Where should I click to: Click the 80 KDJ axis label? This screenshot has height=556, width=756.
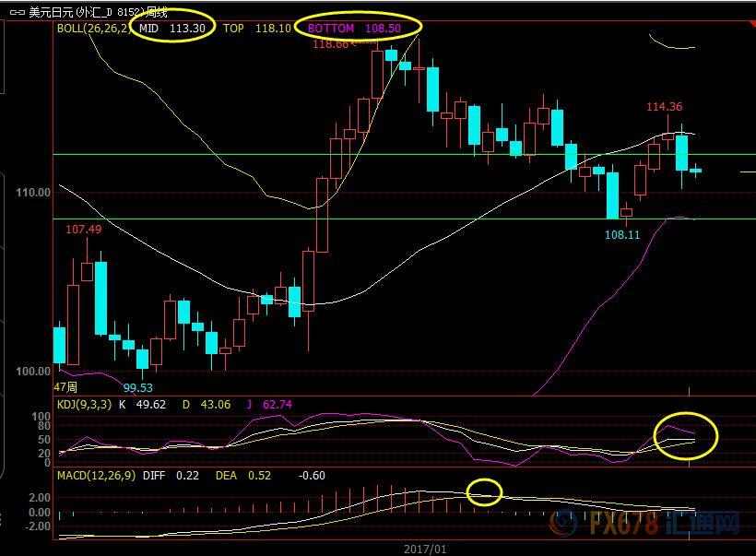pos(44,425)
